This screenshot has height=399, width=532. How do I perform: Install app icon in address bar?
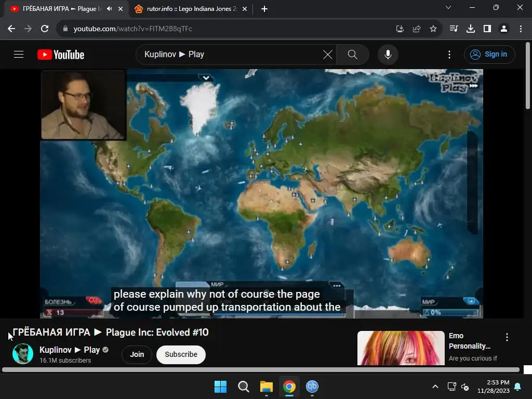(x=400, y=29)
